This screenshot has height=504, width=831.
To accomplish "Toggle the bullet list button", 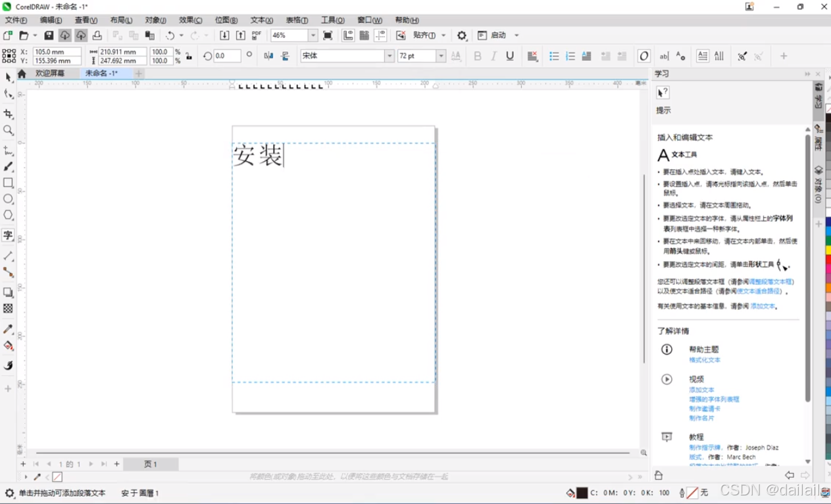I will point(554,56).
